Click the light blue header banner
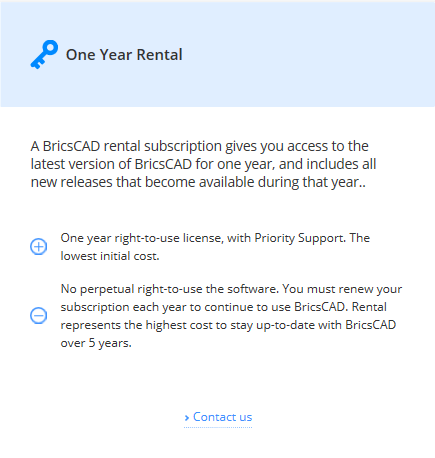435x458 pixels. 217,54
